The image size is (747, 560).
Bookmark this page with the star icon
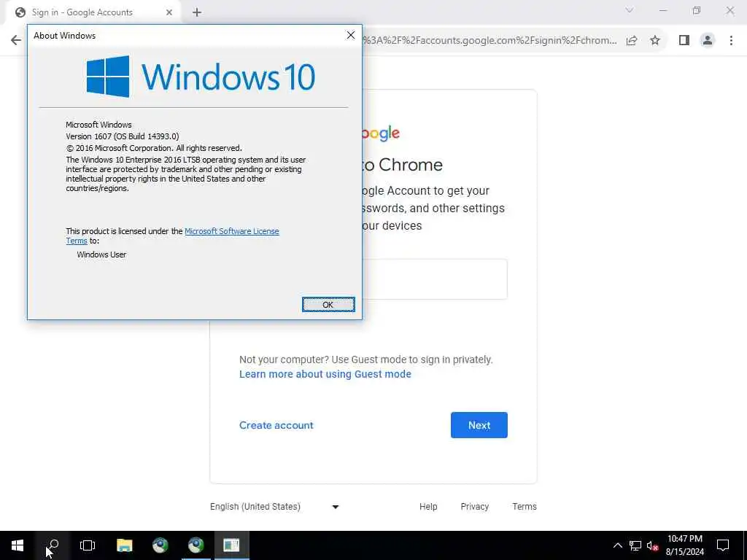point(655,41)
